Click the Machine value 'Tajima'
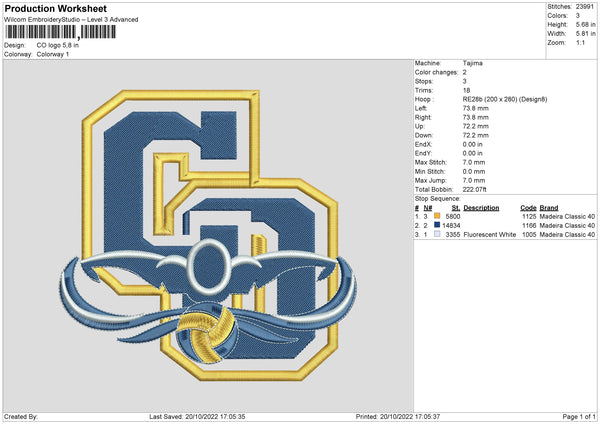600x424 pixels. pos(473,63)
